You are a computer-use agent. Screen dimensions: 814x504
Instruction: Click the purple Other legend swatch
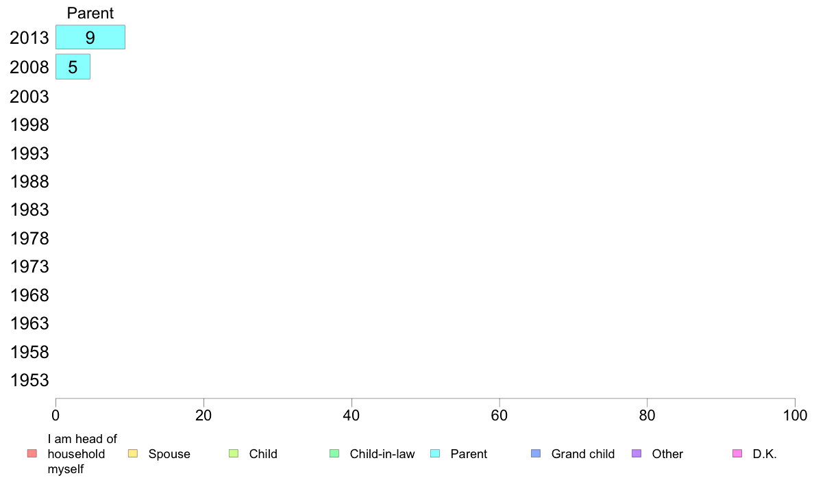(637, 453)
